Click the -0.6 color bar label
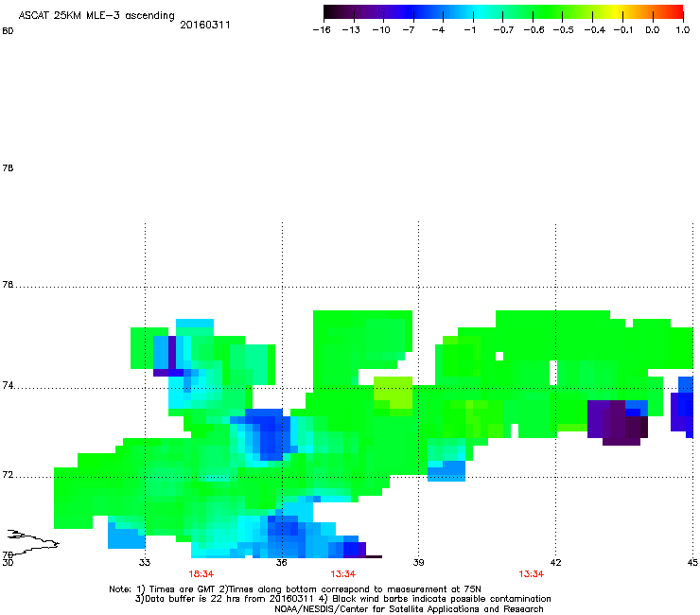This screenshot has width=700, height=615. click(534, 30)
